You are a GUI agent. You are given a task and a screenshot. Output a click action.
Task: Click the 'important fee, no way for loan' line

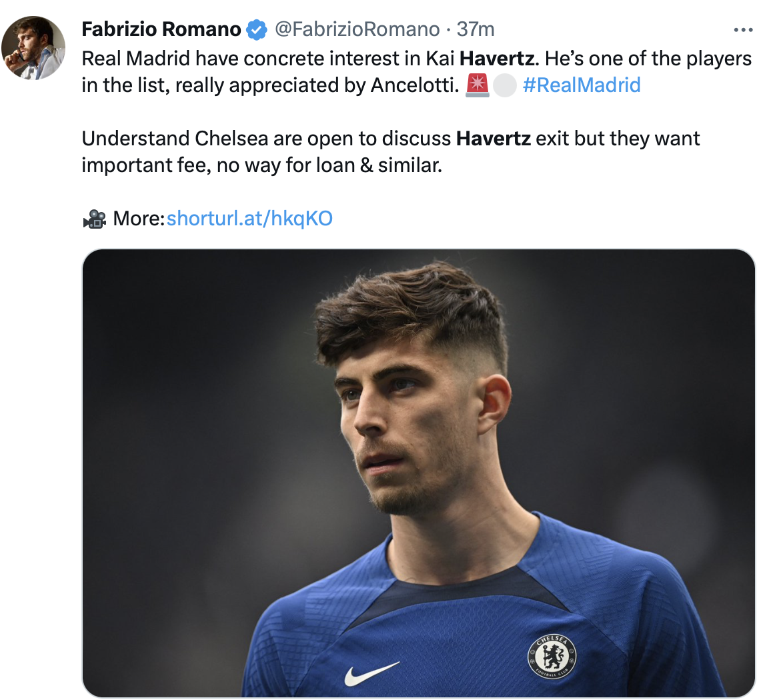point(261,165)
